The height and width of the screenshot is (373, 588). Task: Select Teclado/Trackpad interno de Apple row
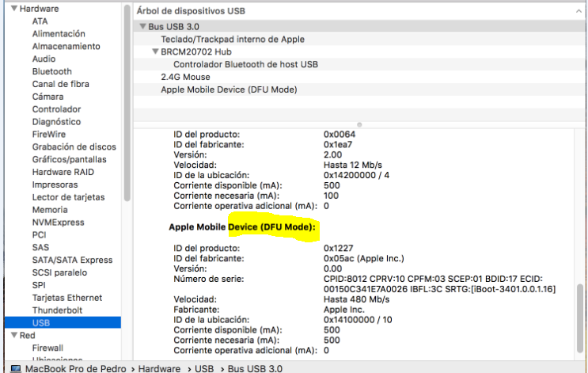(359, 39)
